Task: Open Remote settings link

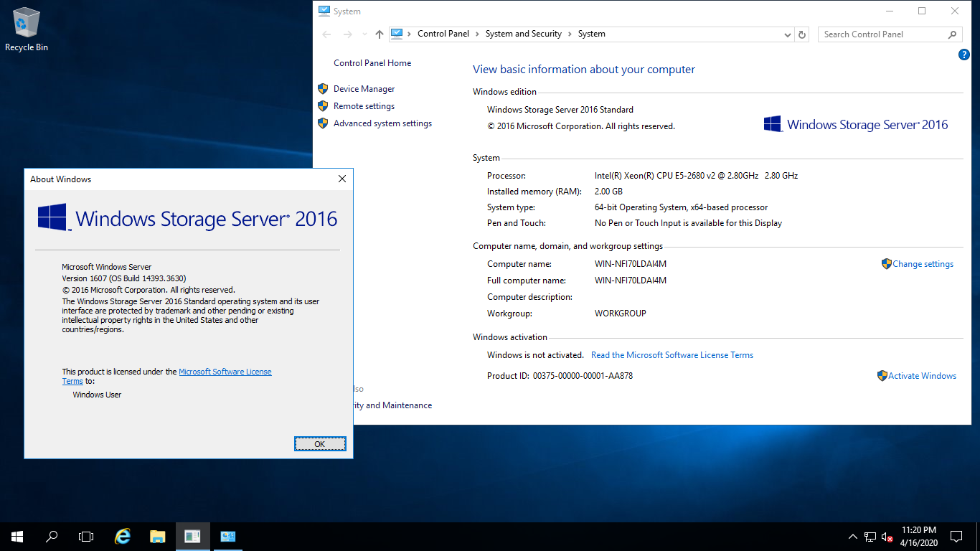Action: (x=364, y=106)
